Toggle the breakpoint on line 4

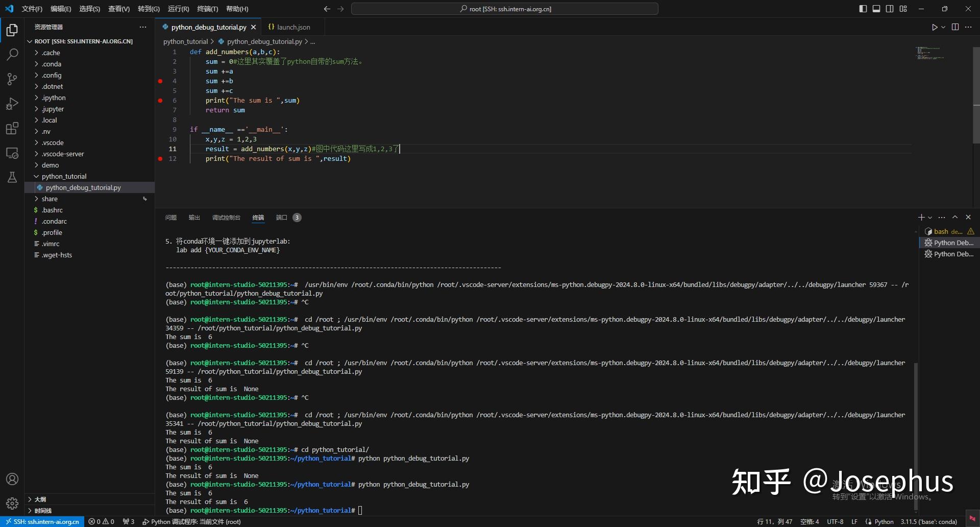coord(159,81)
